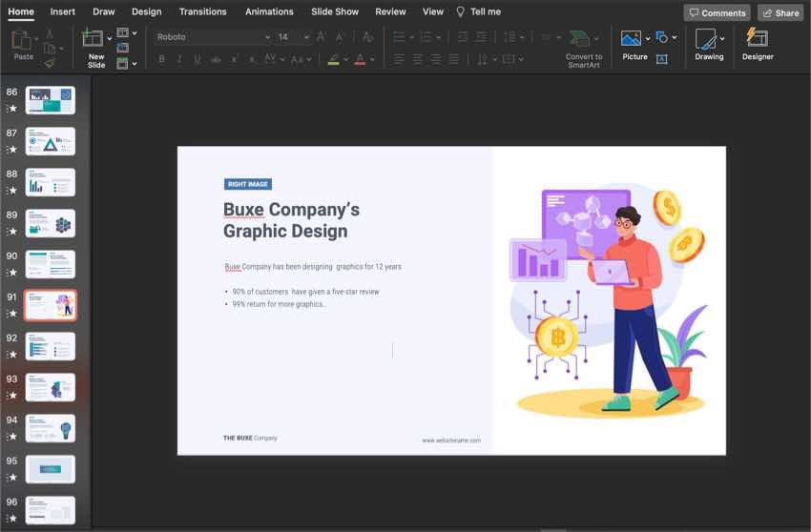Select slide 92 thumbnail
The height and width of the screenshot is (532, 811).
pos(51,346)
